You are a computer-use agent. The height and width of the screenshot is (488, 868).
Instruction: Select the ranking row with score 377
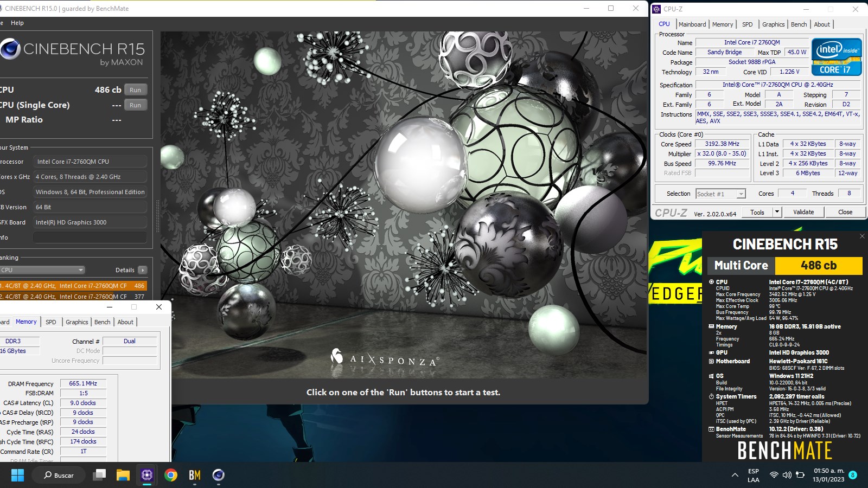(x=73, y=297)
